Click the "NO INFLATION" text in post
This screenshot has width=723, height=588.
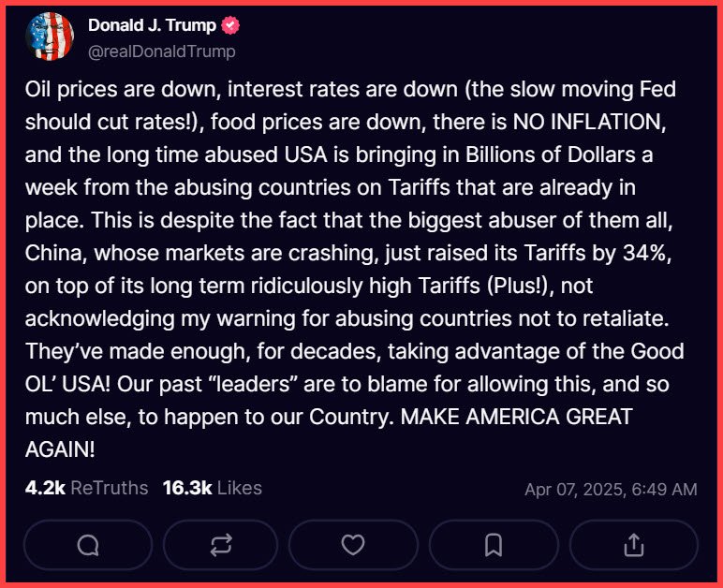[x=574, y=125]
